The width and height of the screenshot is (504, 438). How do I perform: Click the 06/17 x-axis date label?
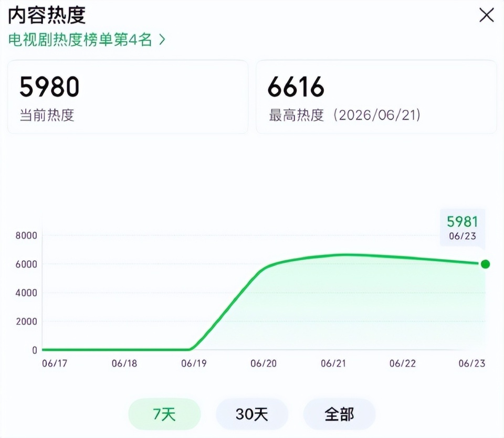click(55, 363)
